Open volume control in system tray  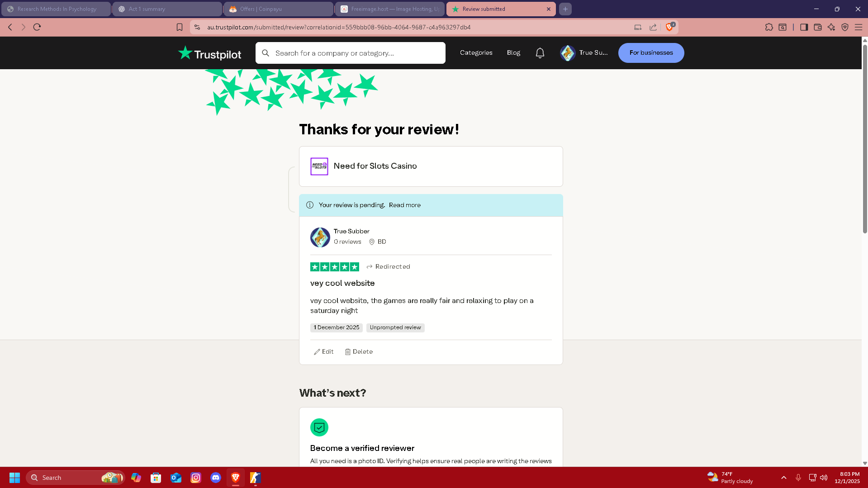click(x=824, y=478)
